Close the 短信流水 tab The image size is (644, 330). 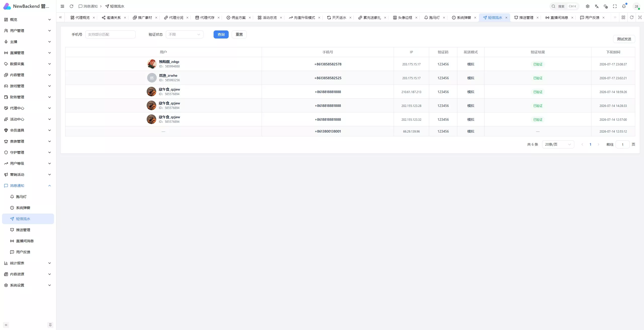(506, 18)
